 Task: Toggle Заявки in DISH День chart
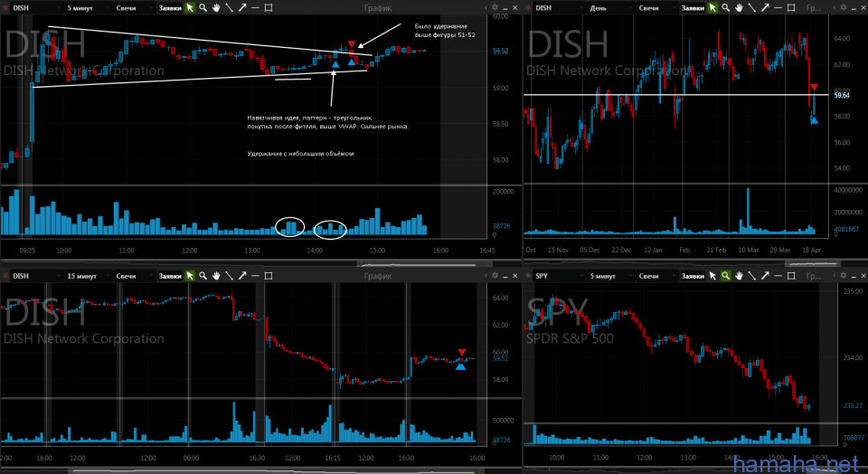coord(692,8)
